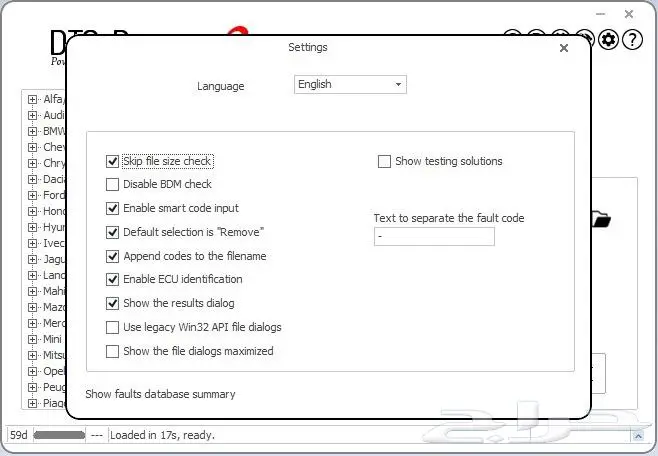This screenshot has height=456, width=658.
Task: Toggle Show testing solutions checkbox
Action: tap(384, 161)
